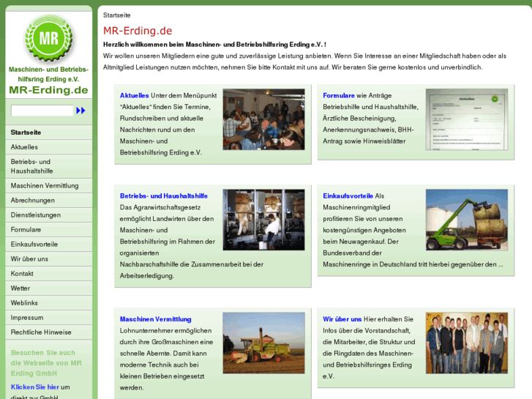Open the crowded meeting photo thumbnail

pyautogui.click(x=263, y=119)
